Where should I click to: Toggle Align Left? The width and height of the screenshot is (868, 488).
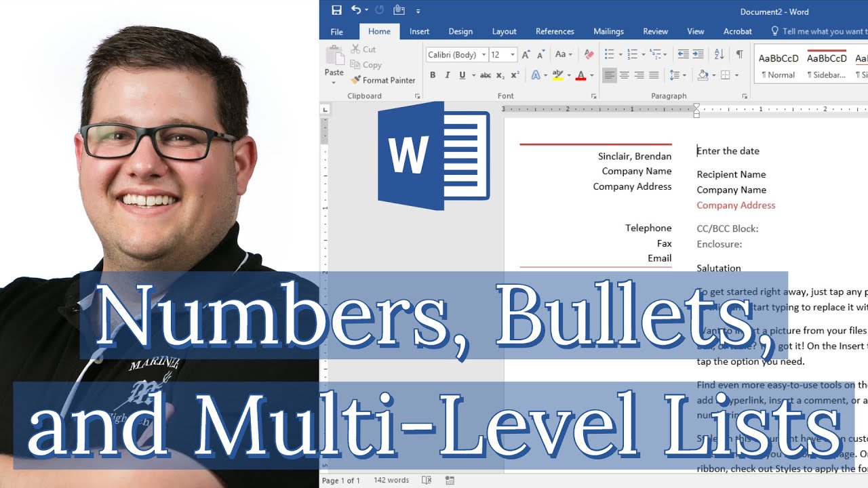610,75
